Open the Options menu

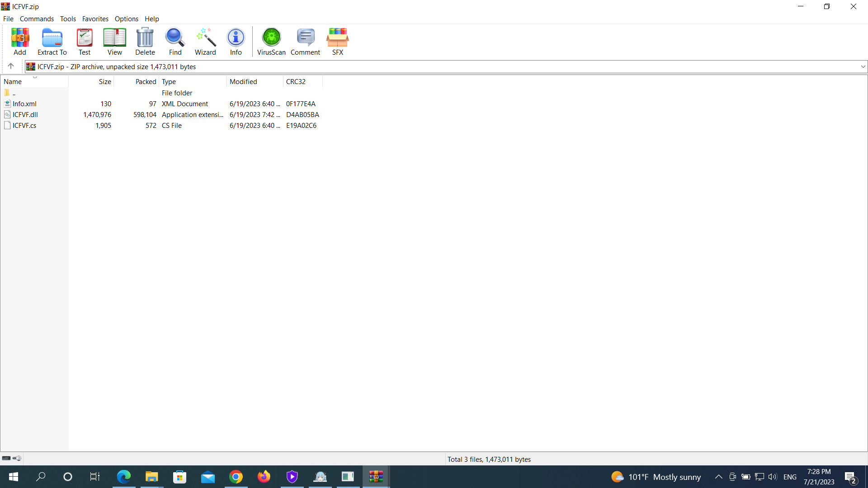tap(126, 19)
